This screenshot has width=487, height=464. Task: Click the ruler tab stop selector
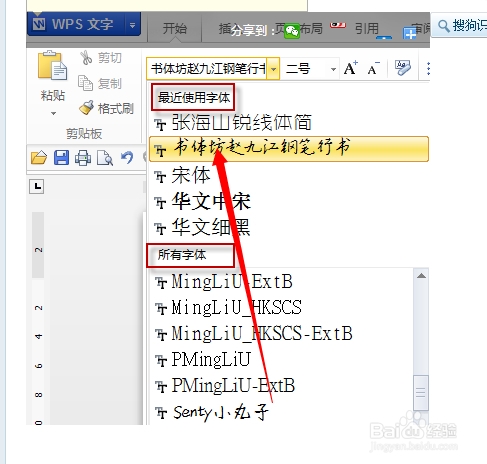tap(37, 186)
